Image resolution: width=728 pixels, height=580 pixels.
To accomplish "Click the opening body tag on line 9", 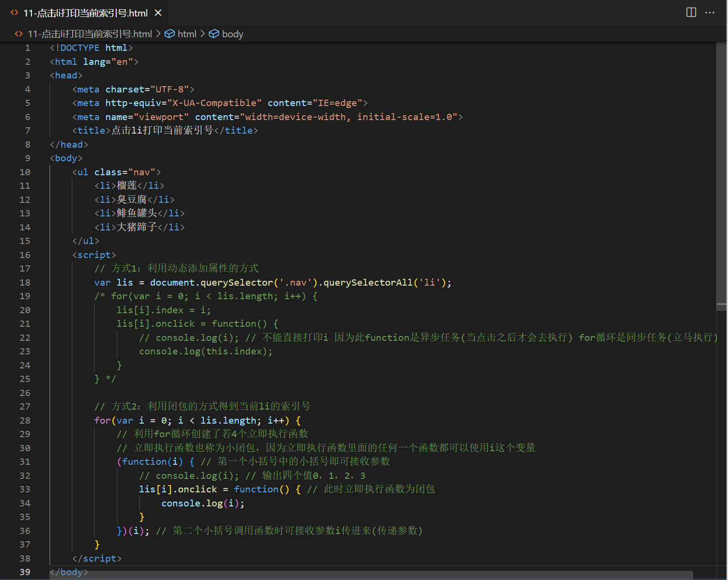I will [x=66, y=158].
